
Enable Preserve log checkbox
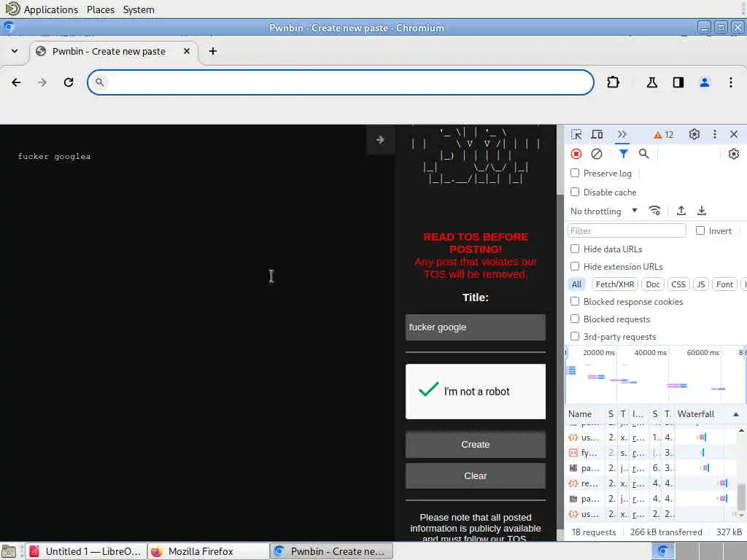575,173
